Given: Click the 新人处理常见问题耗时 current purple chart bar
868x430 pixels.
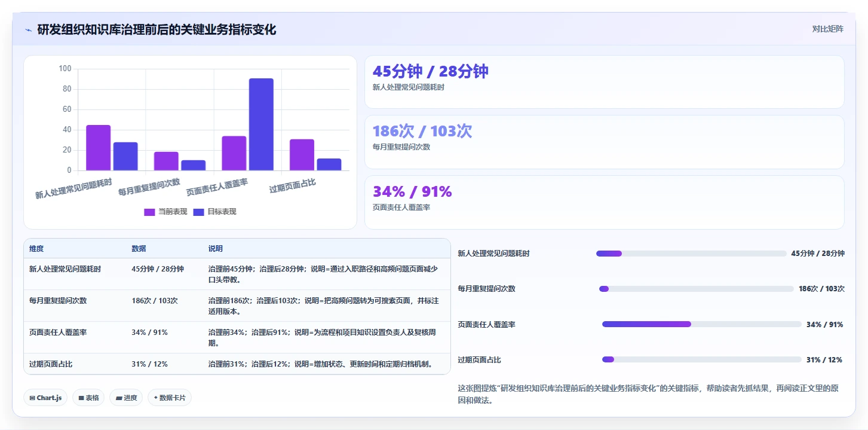Looking at the screenshot, I should coord(99,148).
